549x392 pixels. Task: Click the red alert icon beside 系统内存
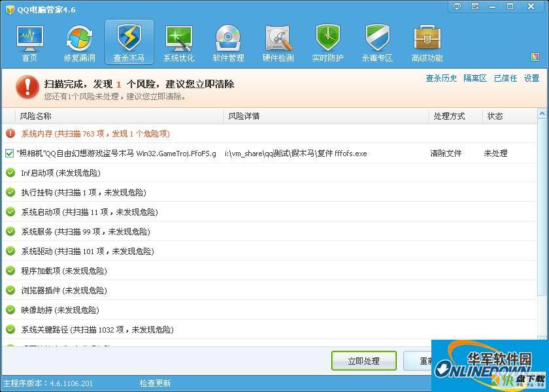(x=10, y=133)
